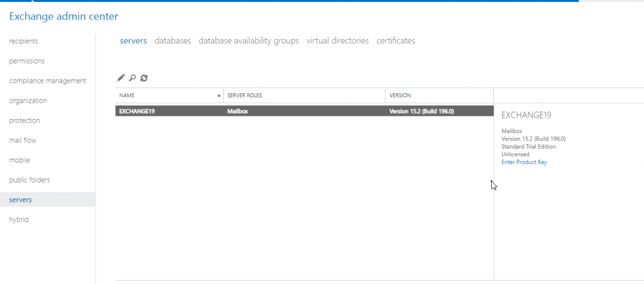Click the Exchange admin center title

coord(64,16)
